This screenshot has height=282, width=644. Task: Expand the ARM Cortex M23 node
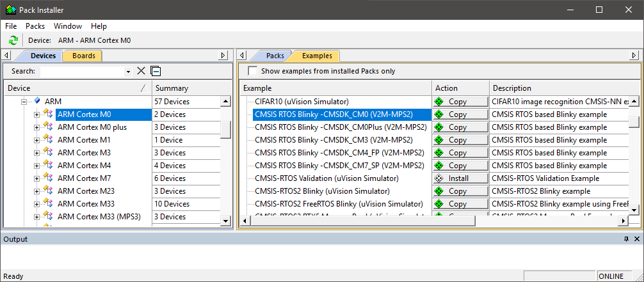pyautogui.click(x=37, y=191)
